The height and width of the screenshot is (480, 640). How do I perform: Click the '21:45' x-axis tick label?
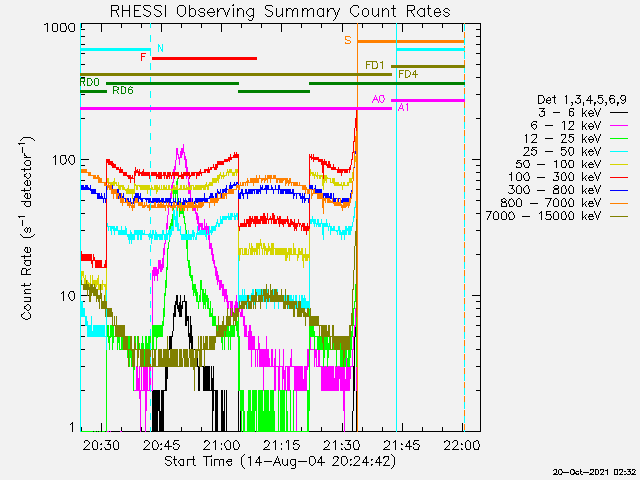(402, 445)
